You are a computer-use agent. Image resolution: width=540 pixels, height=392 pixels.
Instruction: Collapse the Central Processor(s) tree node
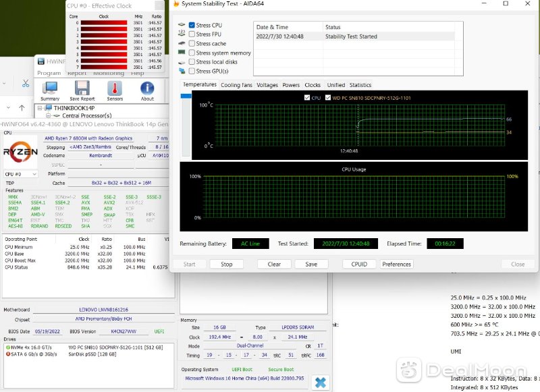(x=48, y=115)
